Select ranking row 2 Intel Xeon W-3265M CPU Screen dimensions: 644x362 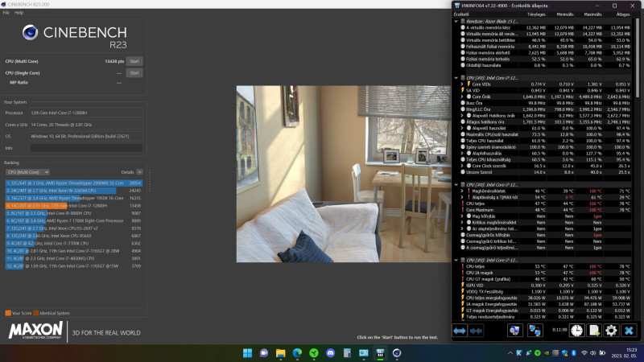pyautogui.click(x=74, y=191)
